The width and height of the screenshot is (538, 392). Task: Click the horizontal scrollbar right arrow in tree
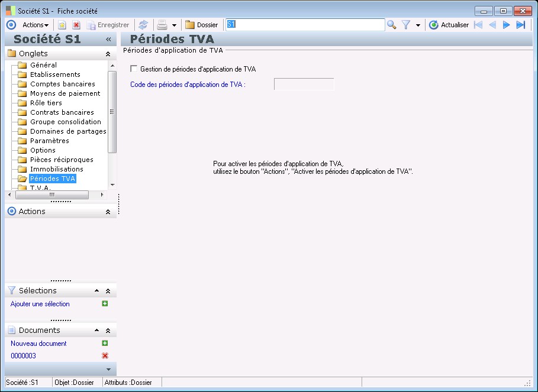[102, 195]
